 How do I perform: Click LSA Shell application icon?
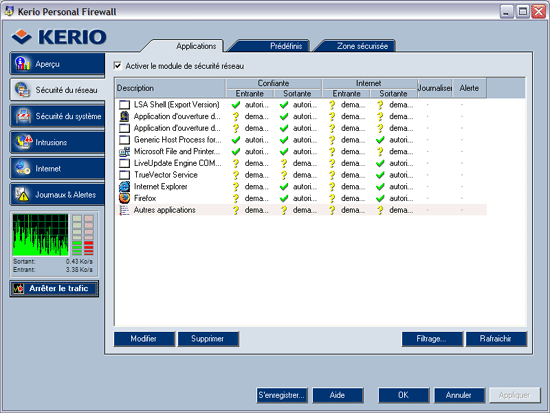[124, 105]
